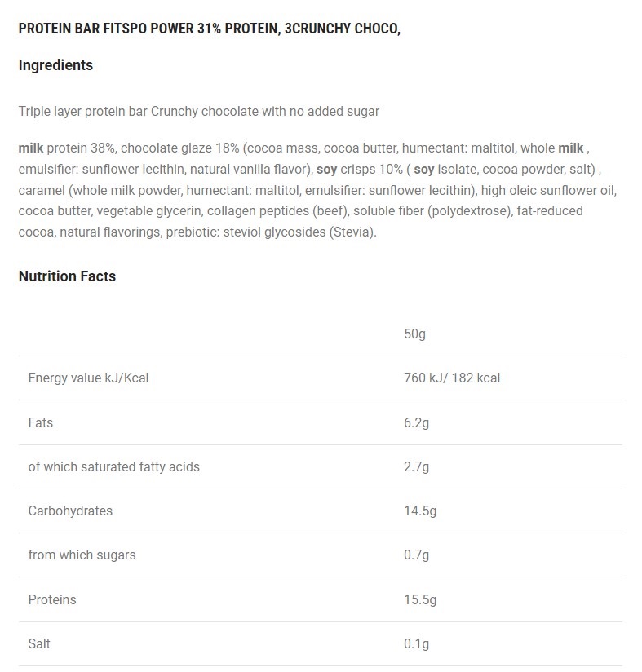This screenshot has width=642, height=672.
Task: Click the "6.2g" fats value
Action: 416,422
